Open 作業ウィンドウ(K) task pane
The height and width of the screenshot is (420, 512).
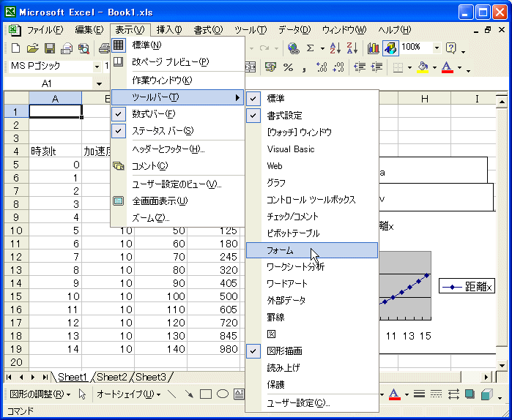point(178,80)
